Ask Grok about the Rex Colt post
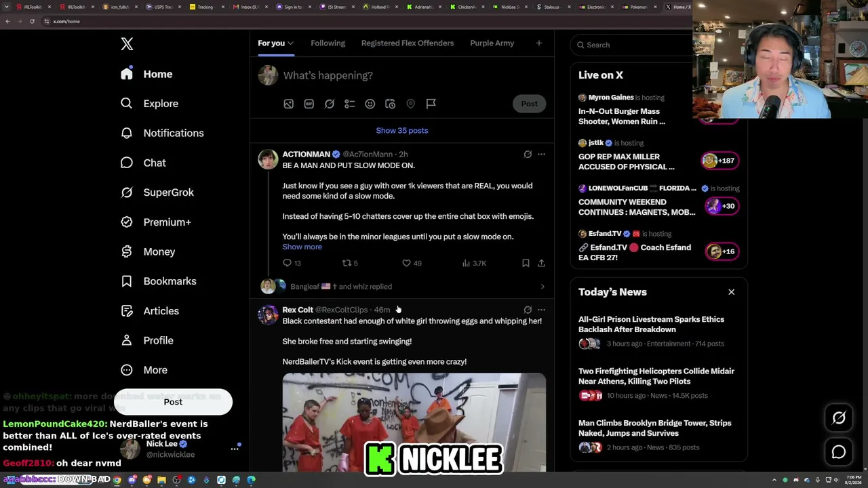Image resolution: width=868 pixels, height=488 pixels. (x=528, y=310)
